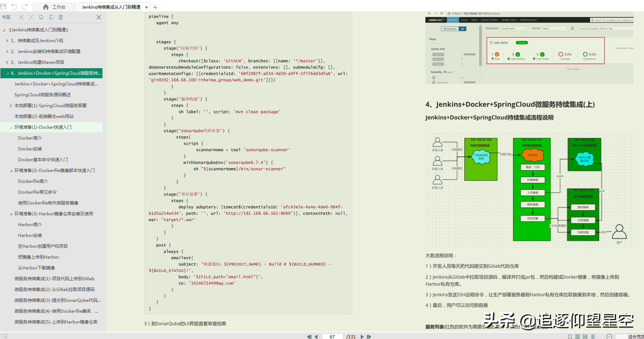Open a new tab with plus icon
The height and width of the screenshot is (339, 644).
pos(155,7)
